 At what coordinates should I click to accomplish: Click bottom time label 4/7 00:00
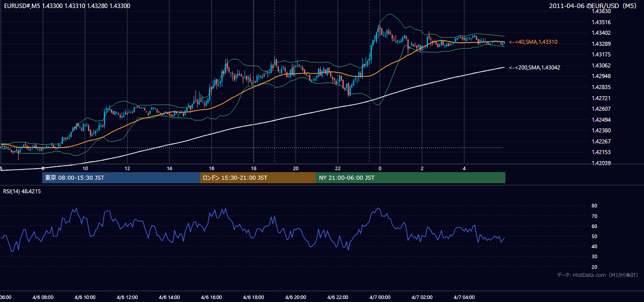point(379,297)
